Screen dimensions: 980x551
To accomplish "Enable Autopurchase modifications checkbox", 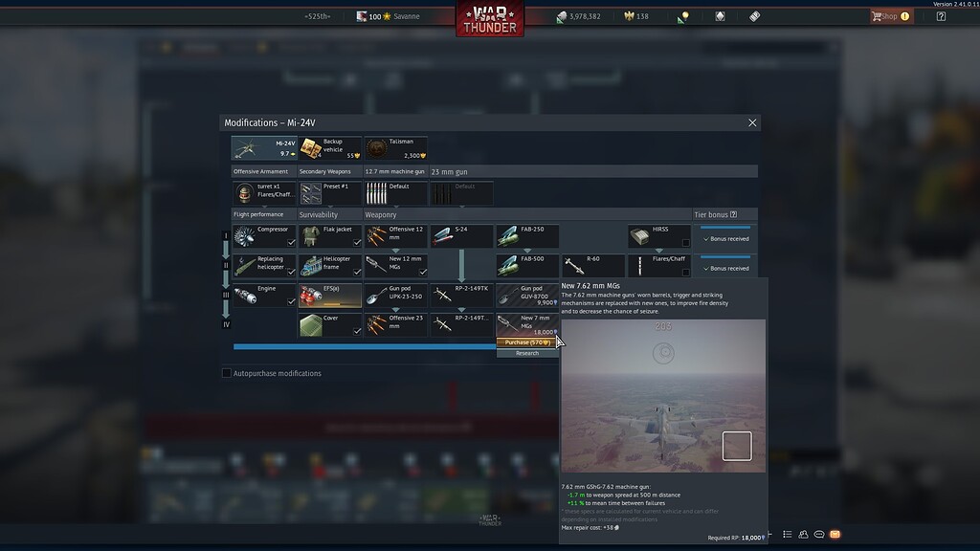I will coord(227,373).
